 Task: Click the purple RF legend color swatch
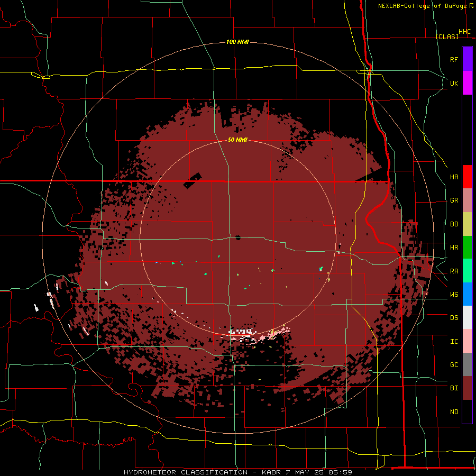coord(467,59)
